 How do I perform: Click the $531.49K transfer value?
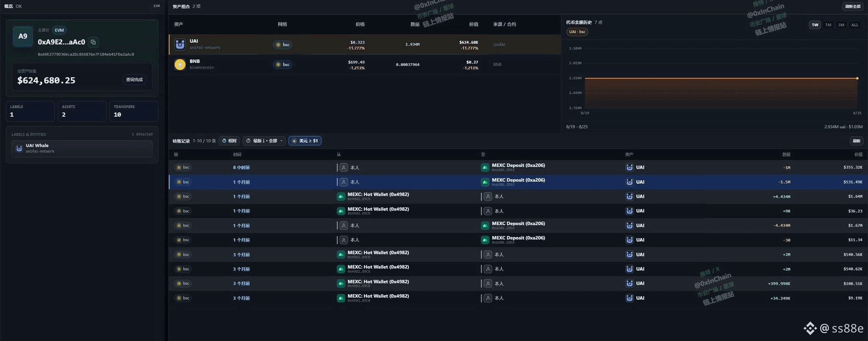tap(852, 182)
